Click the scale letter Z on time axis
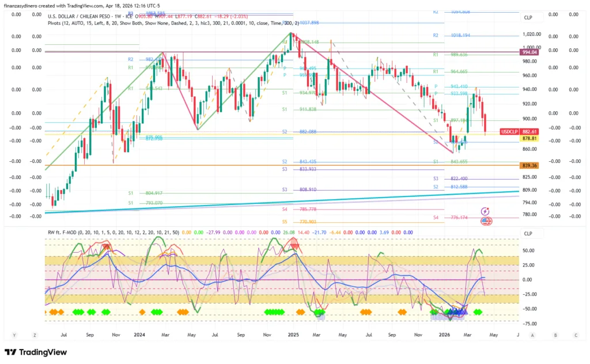The image size is (590, 364). tap(35, 335)
